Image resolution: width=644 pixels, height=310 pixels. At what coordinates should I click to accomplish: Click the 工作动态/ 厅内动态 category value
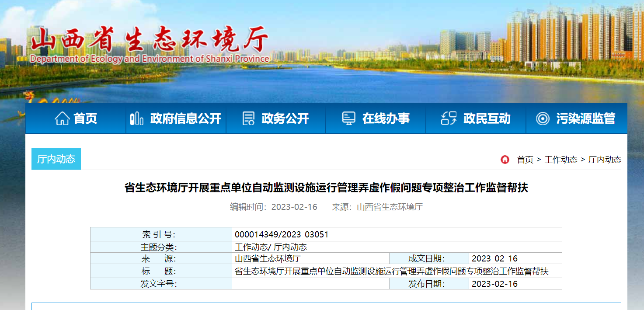click(271, 247)
